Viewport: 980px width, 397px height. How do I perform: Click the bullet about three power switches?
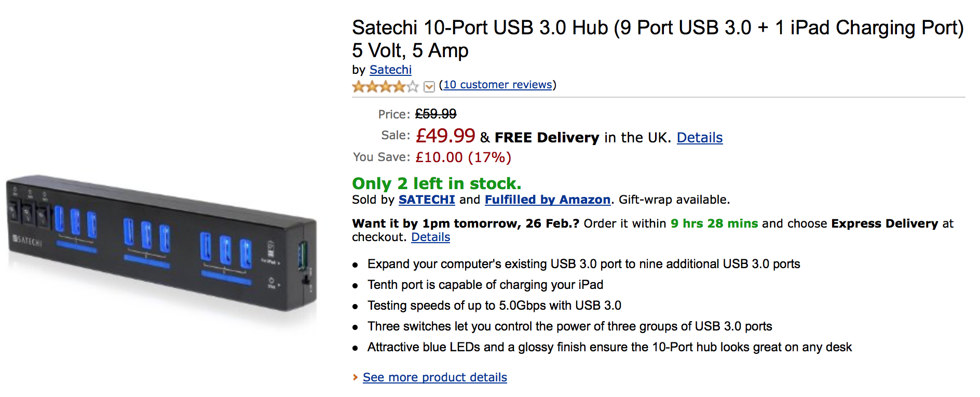(569, 326)
